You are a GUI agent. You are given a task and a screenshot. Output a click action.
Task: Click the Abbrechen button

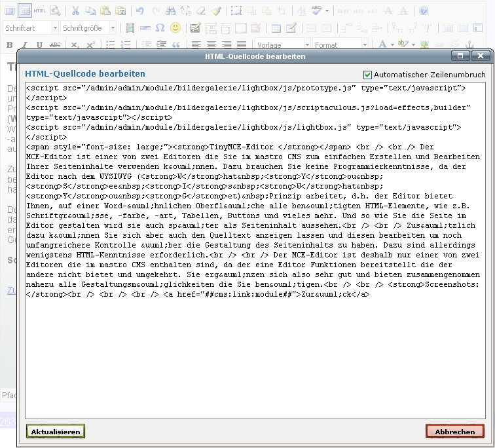point(455,432)
